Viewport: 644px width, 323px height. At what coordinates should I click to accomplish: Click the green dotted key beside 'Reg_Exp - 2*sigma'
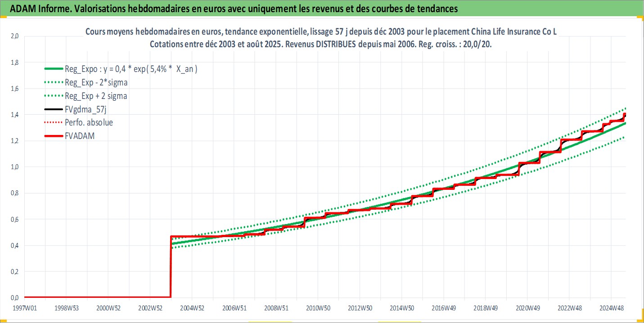pyautogui.click(x=54, y=83)
